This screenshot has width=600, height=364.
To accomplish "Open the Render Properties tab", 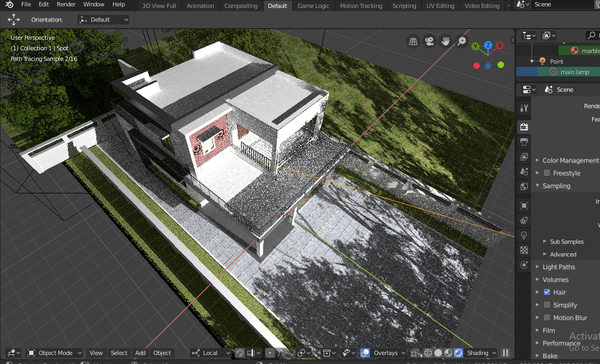I will pyautogui.click(x=524, y=127).
